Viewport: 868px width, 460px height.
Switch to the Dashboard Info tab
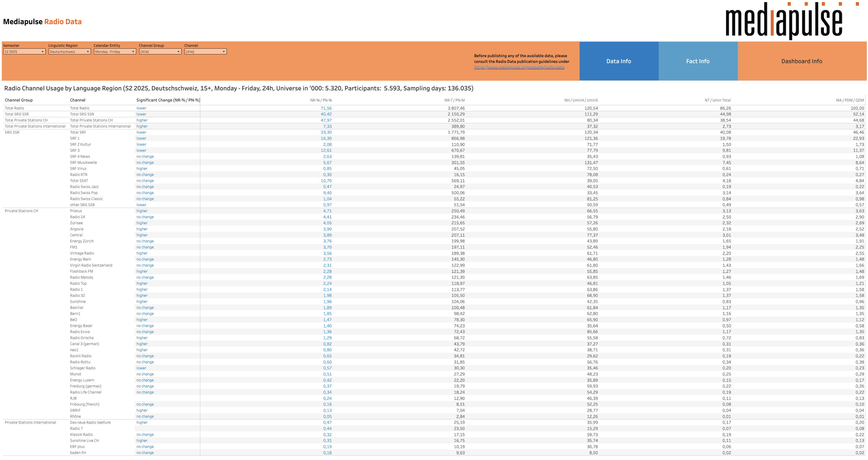click(801, 61)
